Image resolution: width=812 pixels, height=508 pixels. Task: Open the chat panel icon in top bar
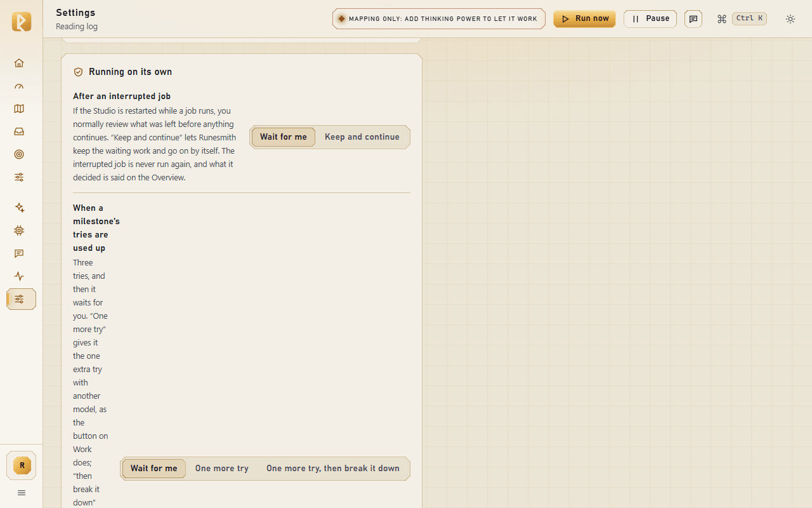tap(693, 19)
